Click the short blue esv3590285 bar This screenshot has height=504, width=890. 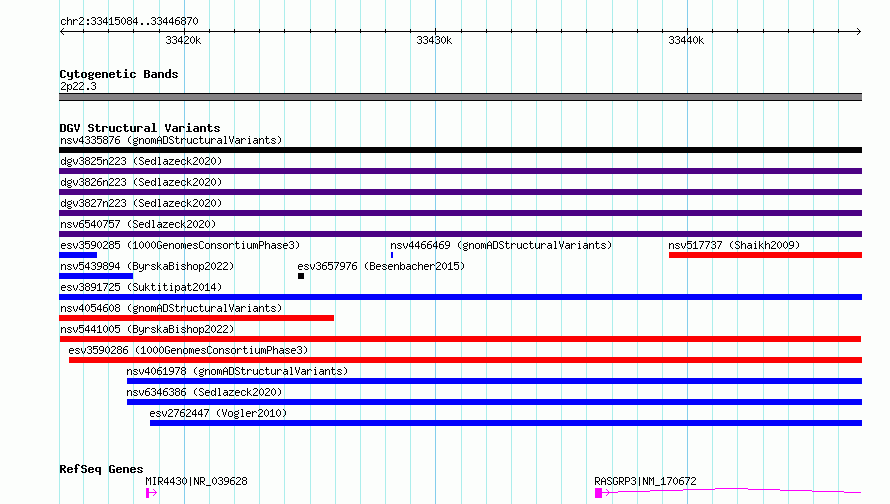click(78, 255)
